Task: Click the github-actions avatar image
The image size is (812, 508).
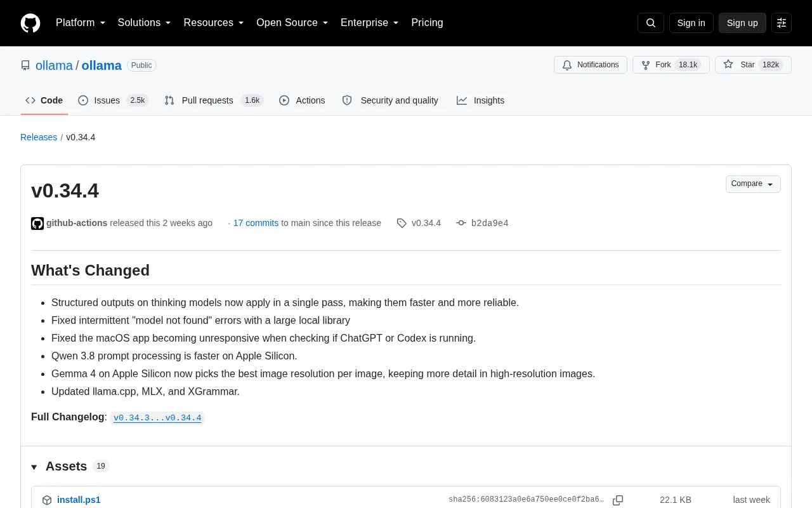Action: click(x=37, y=224)
